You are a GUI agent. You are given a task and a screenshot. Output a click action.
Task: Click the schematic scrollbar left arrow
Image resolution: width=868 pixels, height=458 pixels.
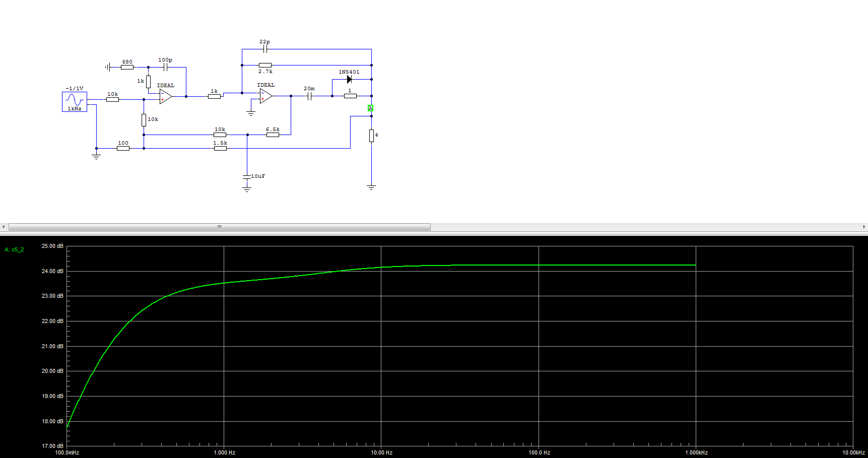click(x=4, y=227)
